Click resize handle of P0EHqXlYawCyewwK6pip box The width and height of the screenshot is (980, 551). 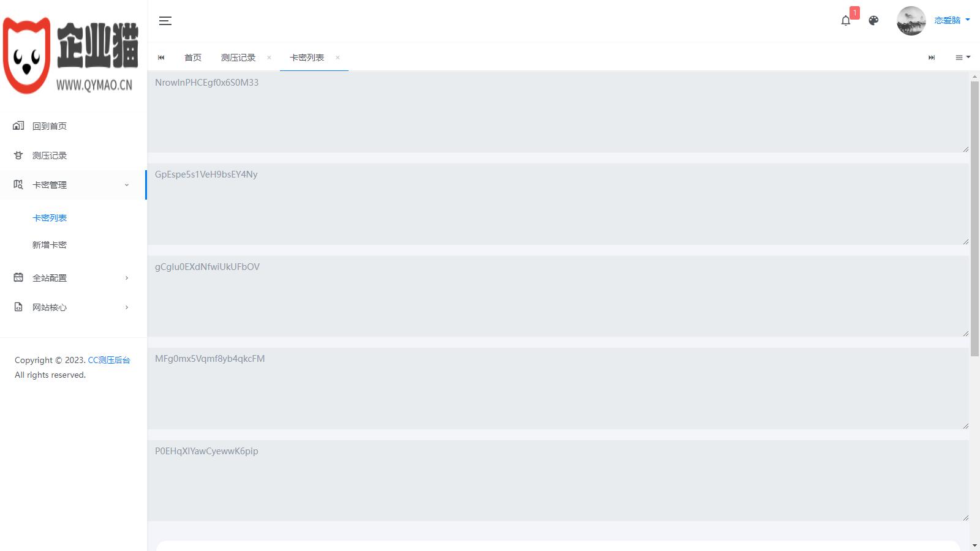[965, 517]
